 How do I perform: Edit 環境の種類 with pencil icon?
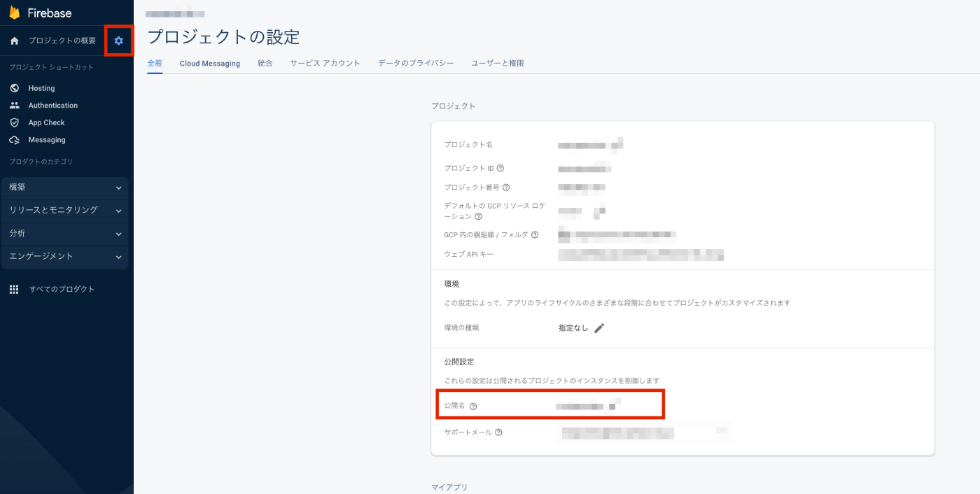click(x=599, y=328)
